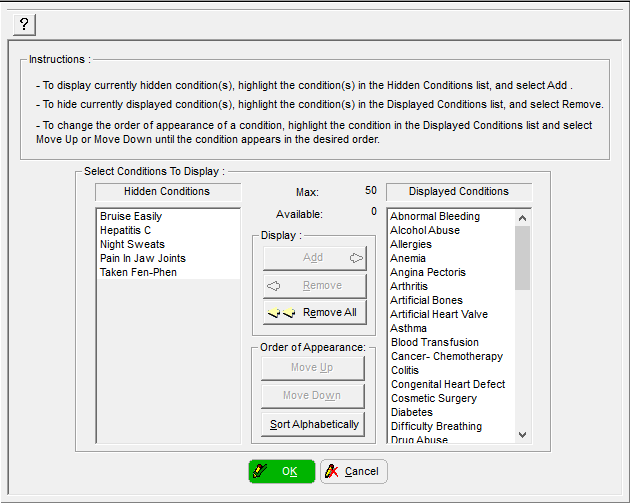The height and width of the screenshot is (503, 630).
Task: Select Diabetes condition
Action: point(452,413)
